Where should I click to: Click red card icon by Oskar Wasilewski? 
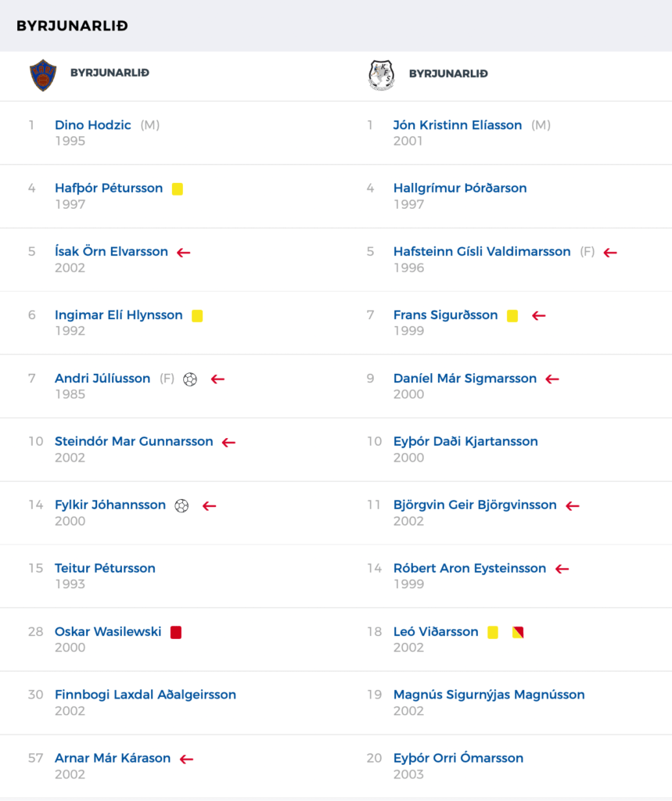point(176,632)
